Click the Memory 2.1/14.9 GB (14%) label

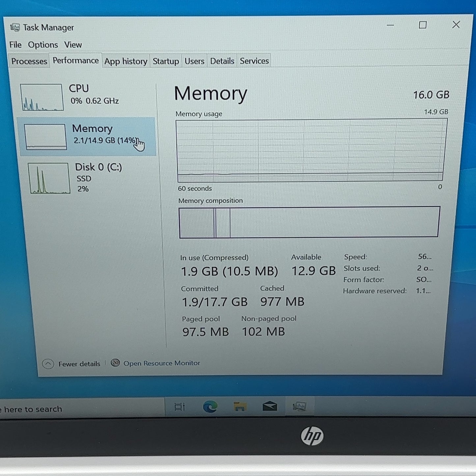pos(105,134)
